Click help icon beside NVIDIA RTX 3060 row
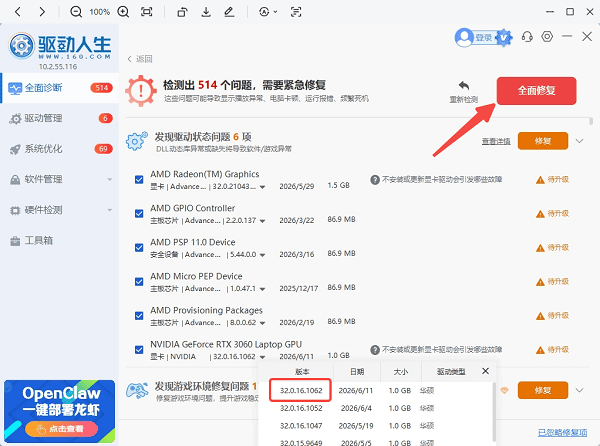 (x=375, y=350)
